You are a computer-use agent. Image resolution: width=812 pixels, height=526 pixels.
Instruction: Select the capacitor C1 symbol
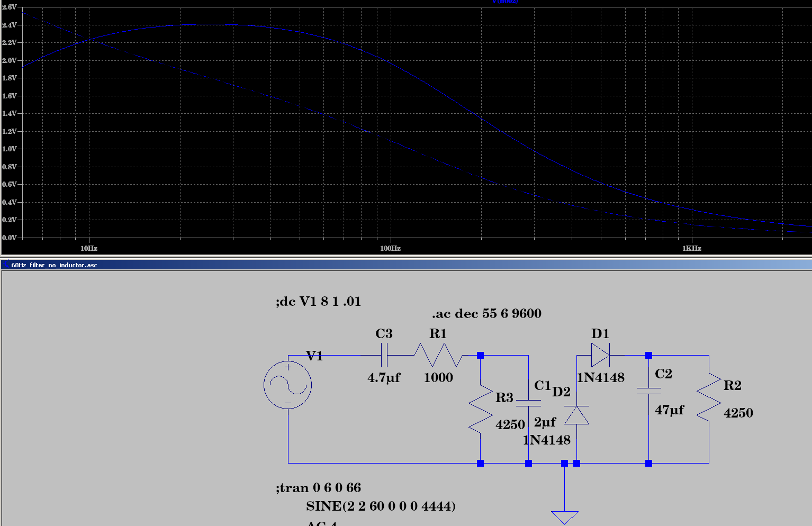pos(528,402)
